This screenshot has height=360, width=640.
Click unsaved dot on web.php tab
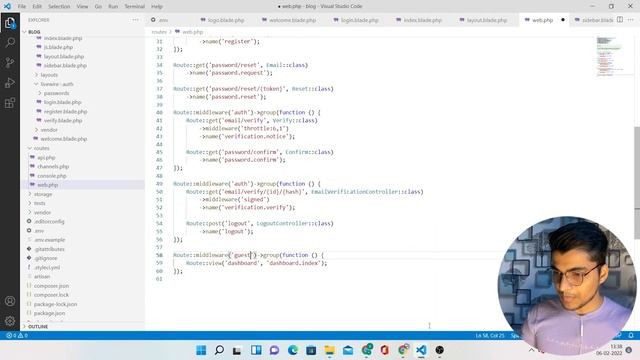(563, 20)
